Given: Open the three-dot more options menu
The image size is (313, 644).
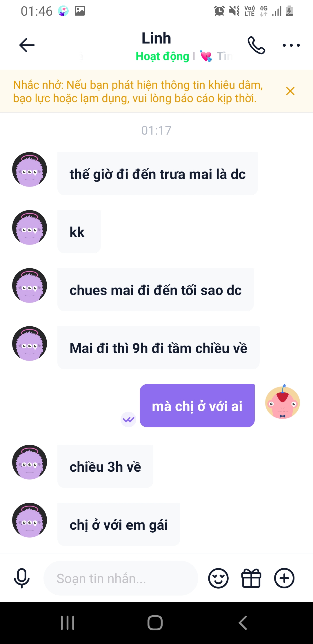Looking at the screenshot, I should coord(291,45).
